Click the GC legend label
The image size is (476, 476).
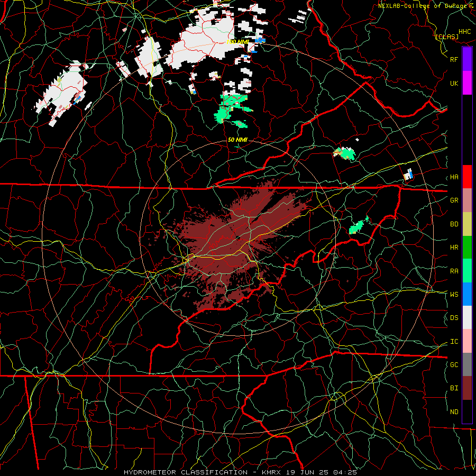454,365
